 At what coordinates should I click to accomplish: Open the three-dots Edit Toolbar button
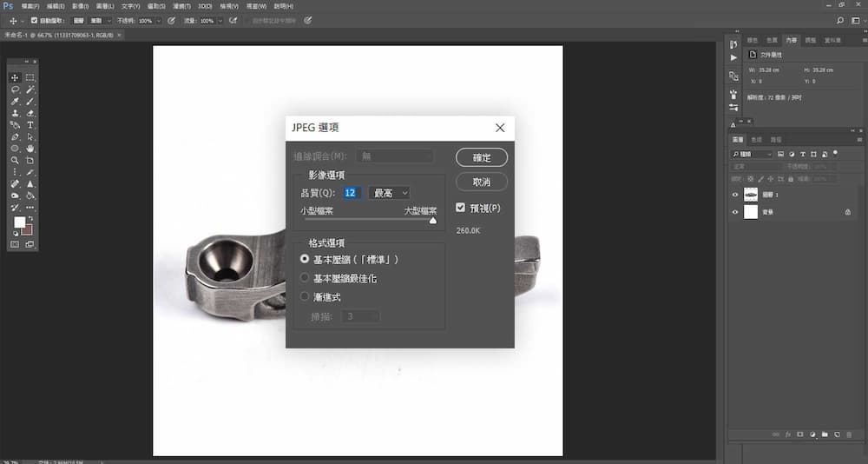[x=30, y=208]
